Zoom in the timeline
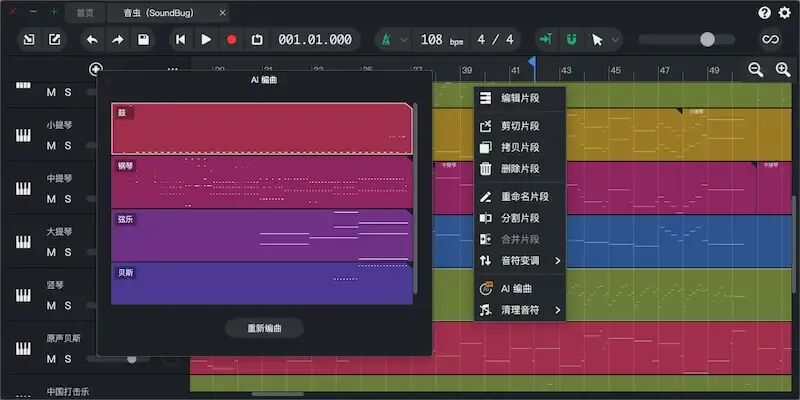The height and width of the screenshot is (400, 800). [x=783, y=69]
